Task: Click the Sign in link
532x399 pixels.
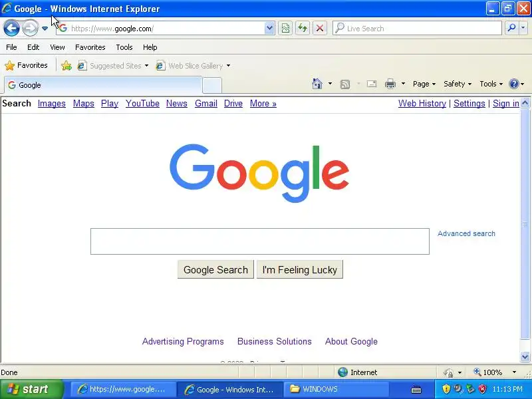Action: click(x=506, y=104)
